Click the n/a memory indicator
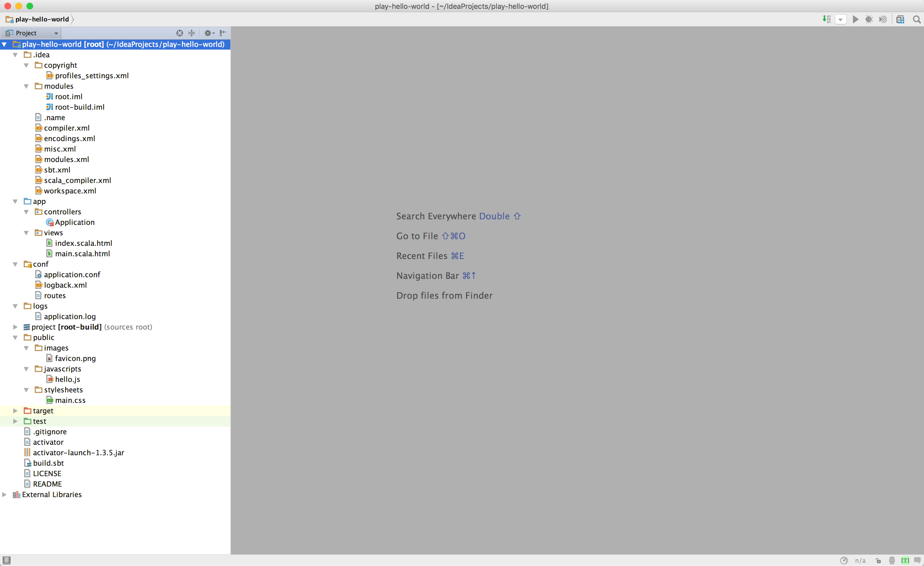 coord(861,560)
